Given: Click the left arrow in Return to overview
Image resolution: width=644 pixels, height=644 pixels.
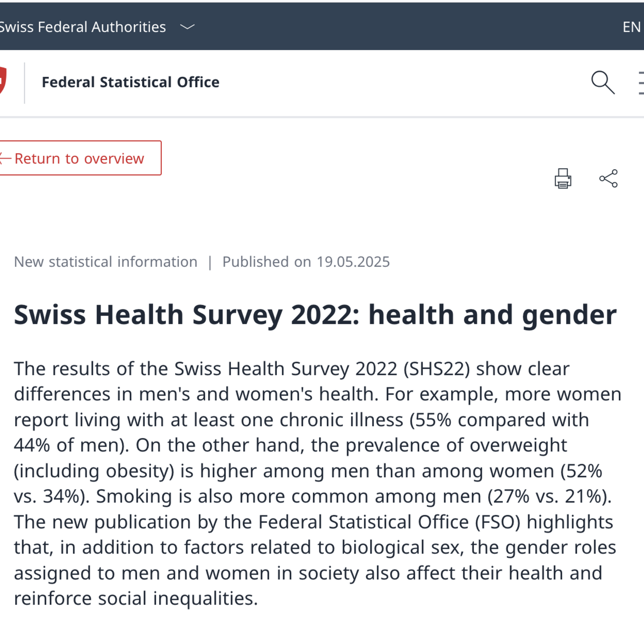Looking at the screenshot, I should tap(5, 159).
